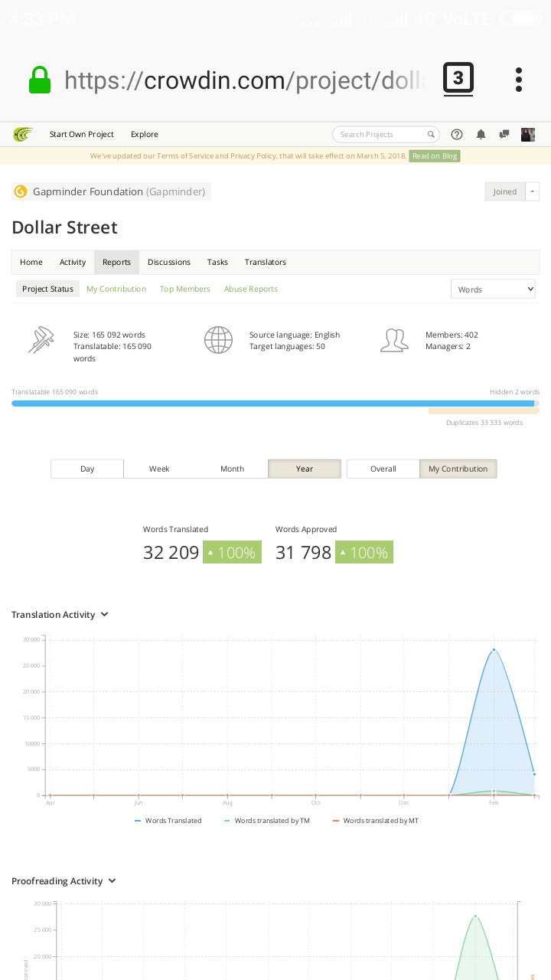
Task: Select the Year period toggle
Action: (305, 469)
